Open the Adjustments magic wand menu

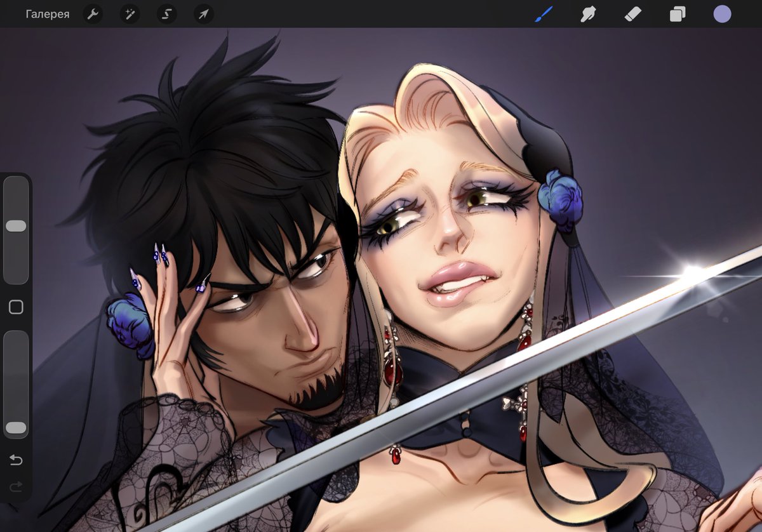pos(130,14)
